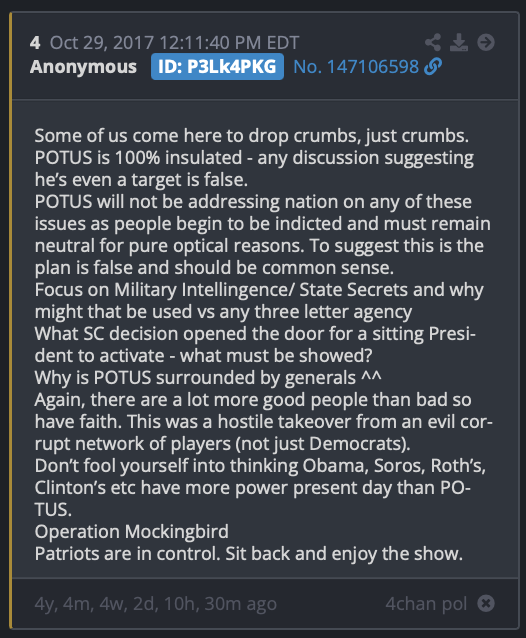Viewport: 526px width, 638px height.
Task: Click the circled X icon near 4chan pol
Action: 486,603
